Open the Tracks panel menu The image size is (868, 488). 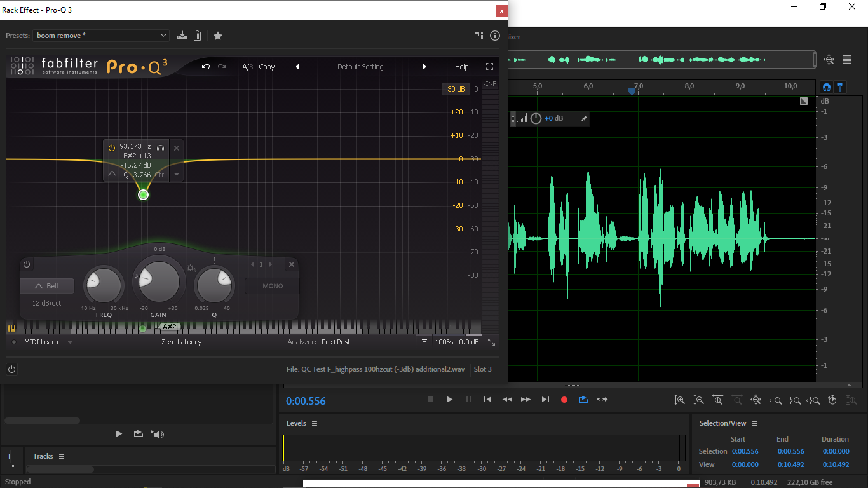click(x=62, y=456)
